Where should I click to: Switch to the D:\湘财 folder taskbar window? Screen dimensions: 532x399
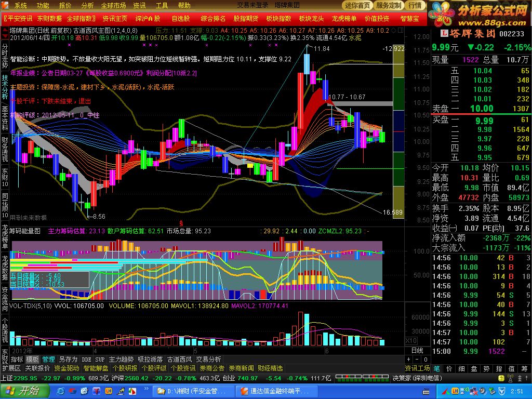192,391
